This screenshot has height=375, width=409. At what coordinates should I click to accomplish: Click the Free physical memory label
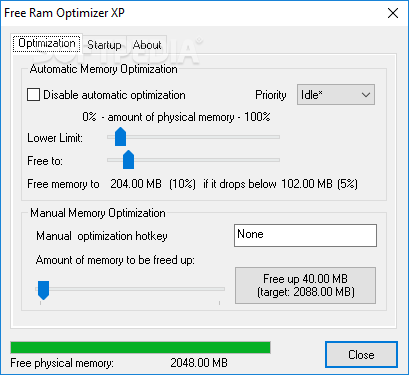click(x=62, y=363)
